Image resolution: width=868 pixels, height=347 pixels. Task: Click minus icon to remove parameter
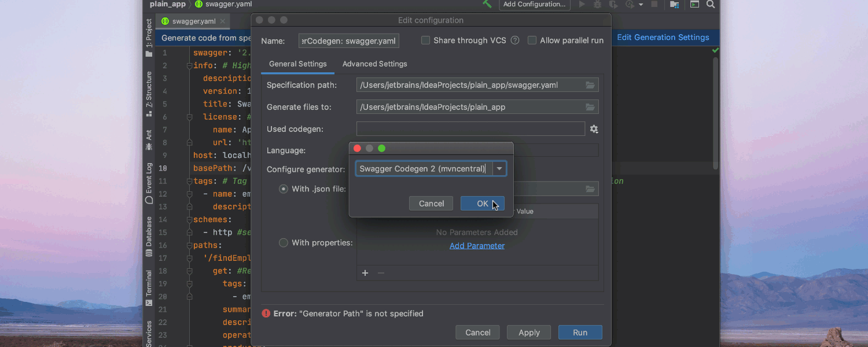(381, 273)
